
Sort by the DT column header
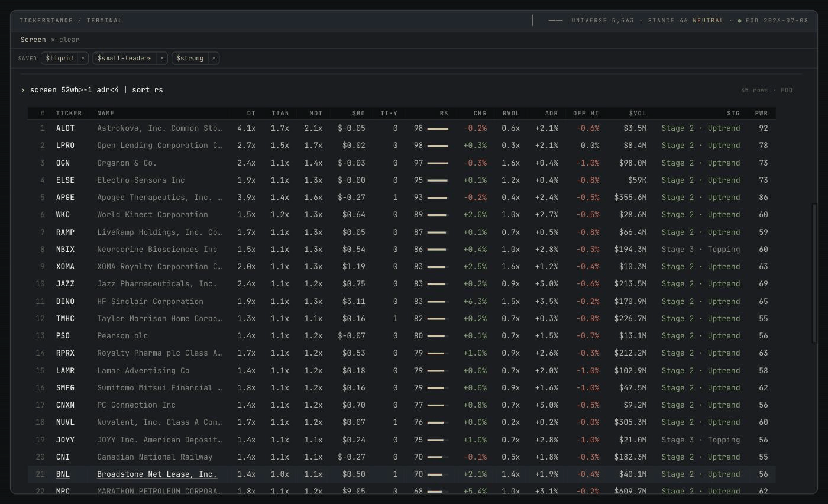click(251, 113)
